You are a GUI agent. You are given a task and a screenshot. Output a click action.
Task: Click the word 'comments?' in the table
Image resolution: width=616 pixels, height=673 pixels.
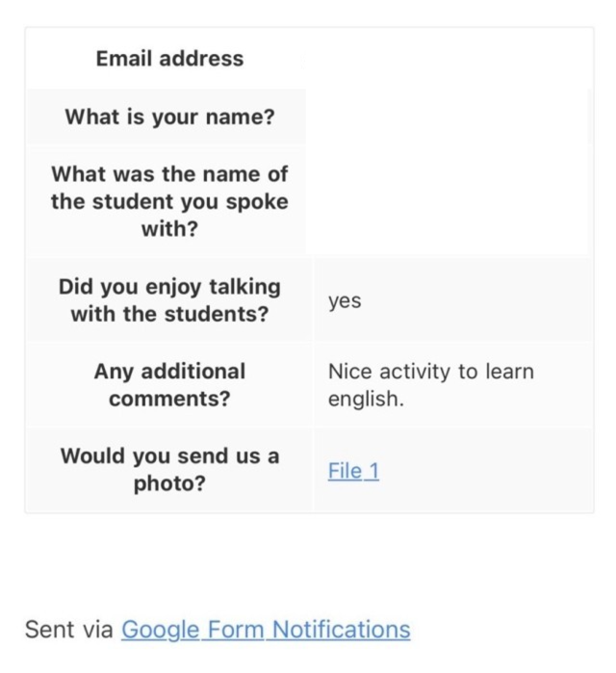pyautogui.click(x=169, y=399)
